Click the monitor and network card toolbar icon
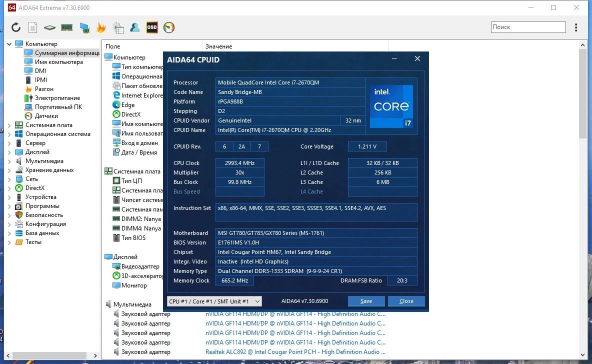This screenshot has width=592, height=364. (84, 27)
